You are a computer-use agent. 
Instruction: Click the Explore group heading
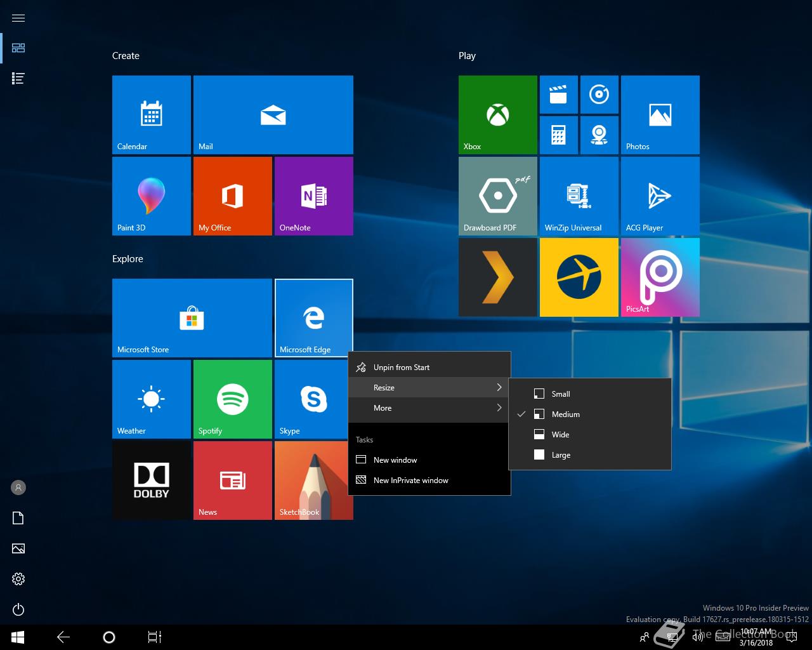coord(128,259)
